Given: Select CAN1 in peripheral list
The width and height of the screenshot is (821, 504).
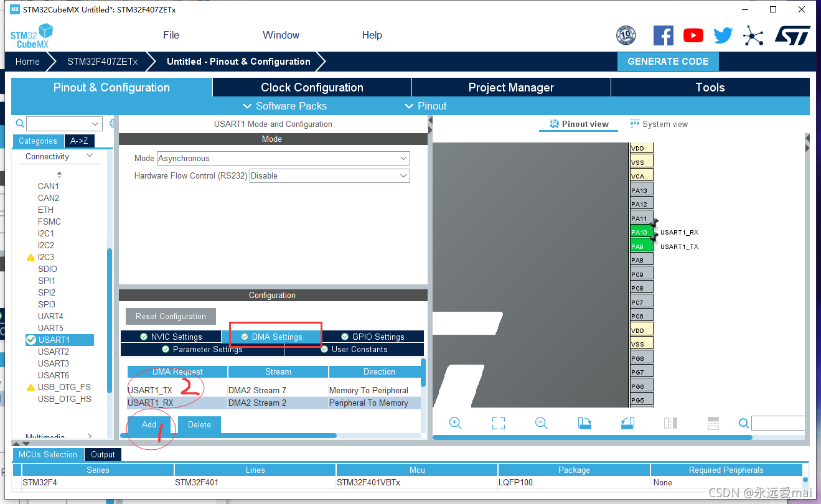Looking at the screenshot, I should (x=49, y=186).
